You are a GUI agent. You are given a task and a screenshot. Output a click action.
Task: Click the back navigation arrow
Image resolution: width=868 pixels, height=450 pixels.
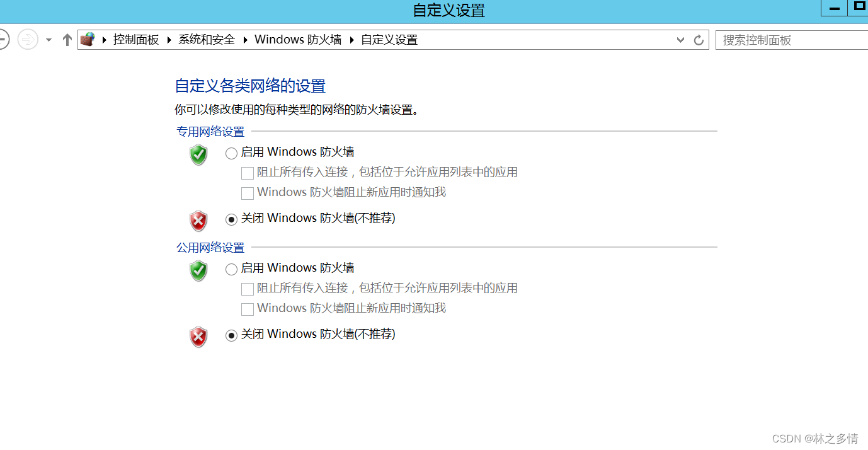[x=3, y=40]
